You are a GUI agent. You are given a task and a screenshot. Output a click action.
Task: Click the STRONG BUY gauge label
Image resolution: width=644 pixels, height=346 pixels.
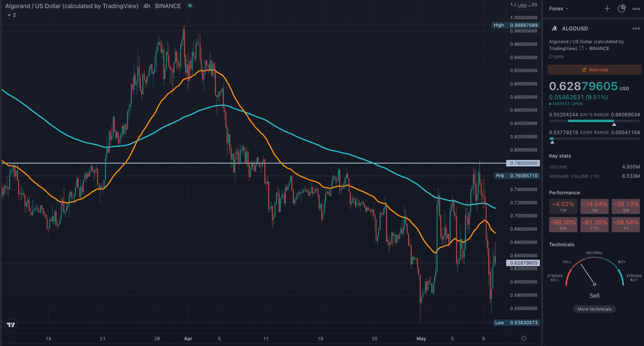coord(634,278)
